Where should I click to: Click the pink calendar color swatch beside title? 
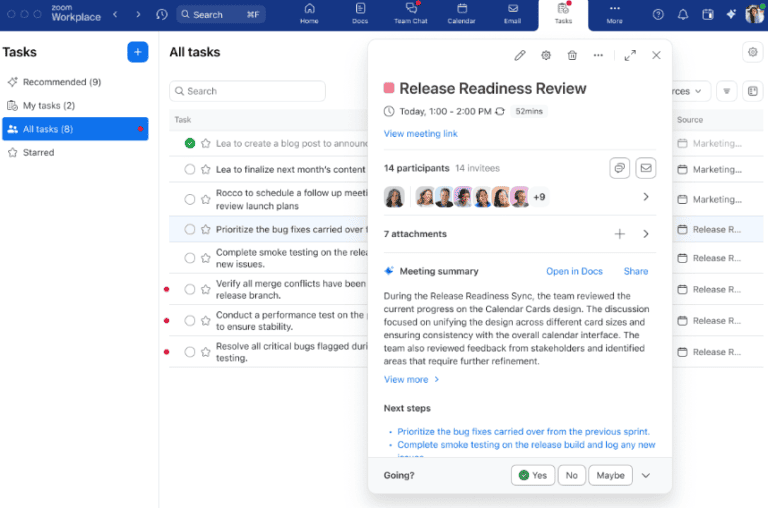[x=389, y=88]
